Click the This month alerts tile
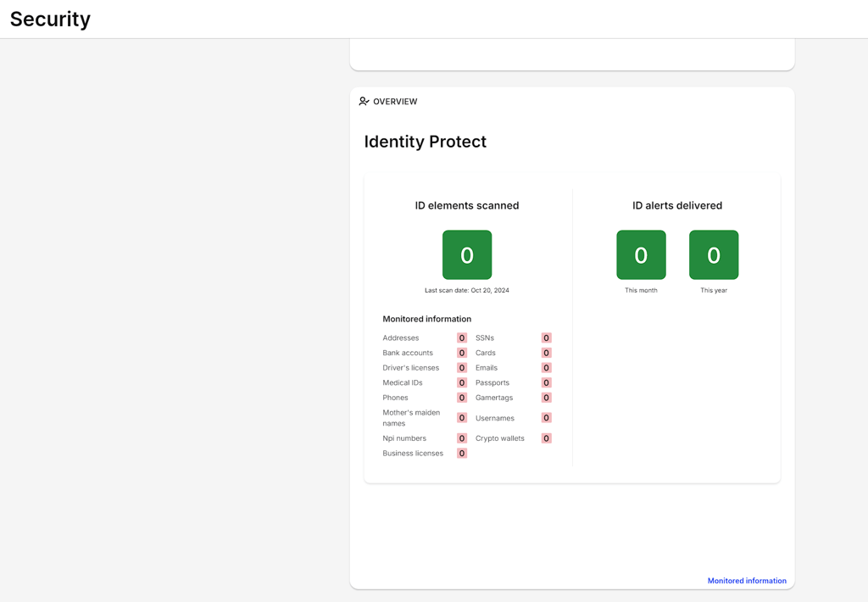This screenshot has height=602, width=868. click(x=641, y=254)
